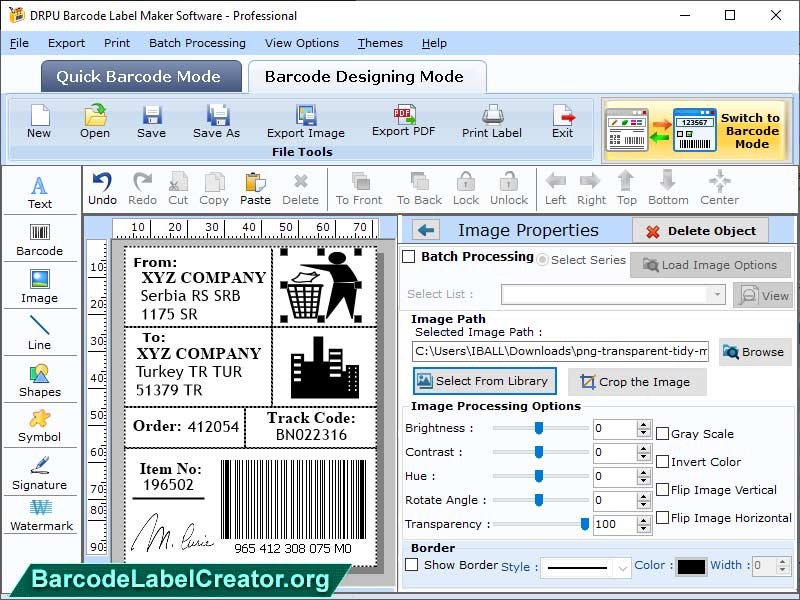Click Crop the Image button
Screen dimensions: 800x600
(x=637, y=382)
